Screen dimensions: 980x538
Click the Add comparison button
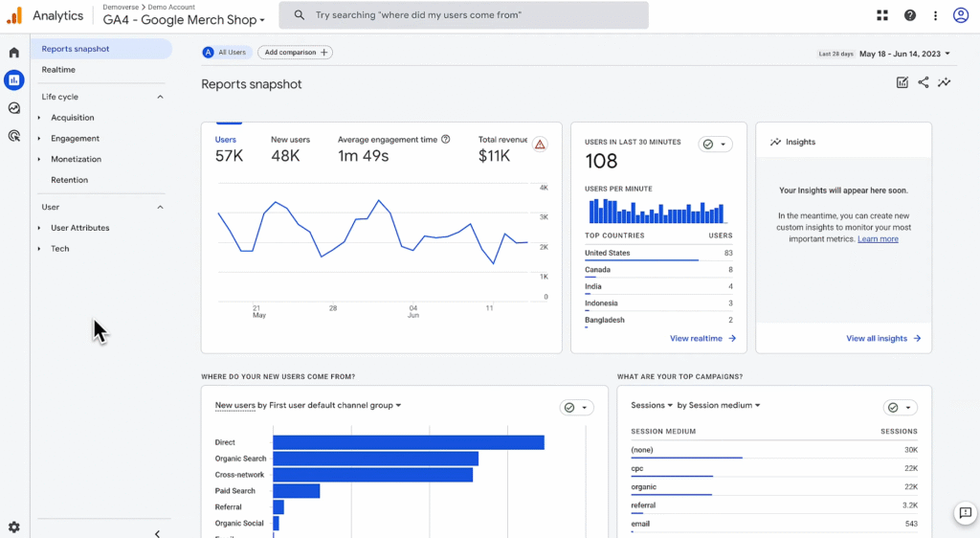click(x=295, y=53)
